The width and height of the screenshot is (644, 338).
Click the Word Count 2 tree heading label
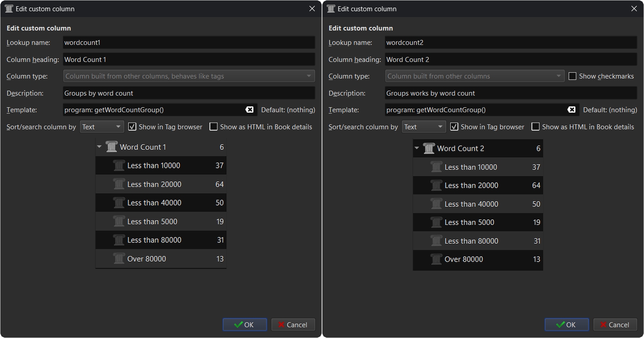click(x=461, y=148)
